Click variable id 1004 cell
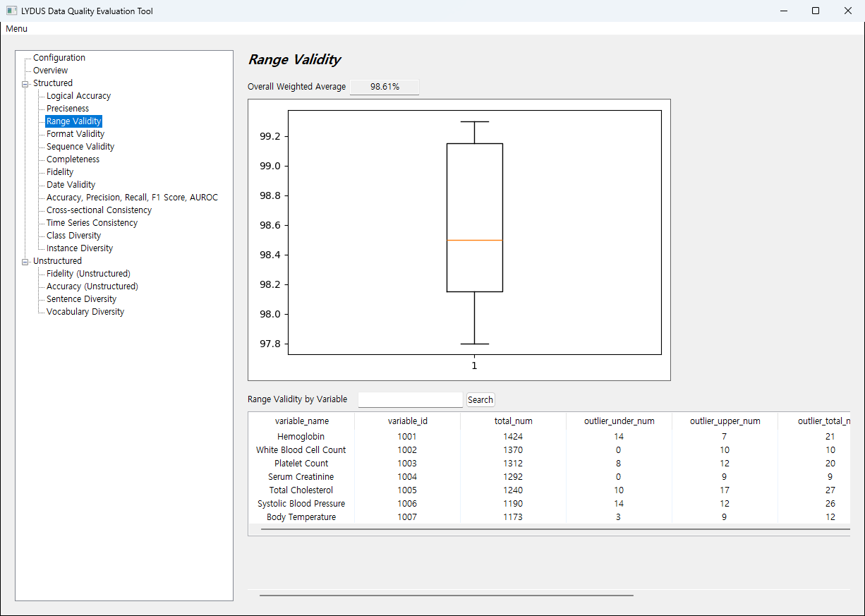Viewport: 865px width, 616px height. 407,477
